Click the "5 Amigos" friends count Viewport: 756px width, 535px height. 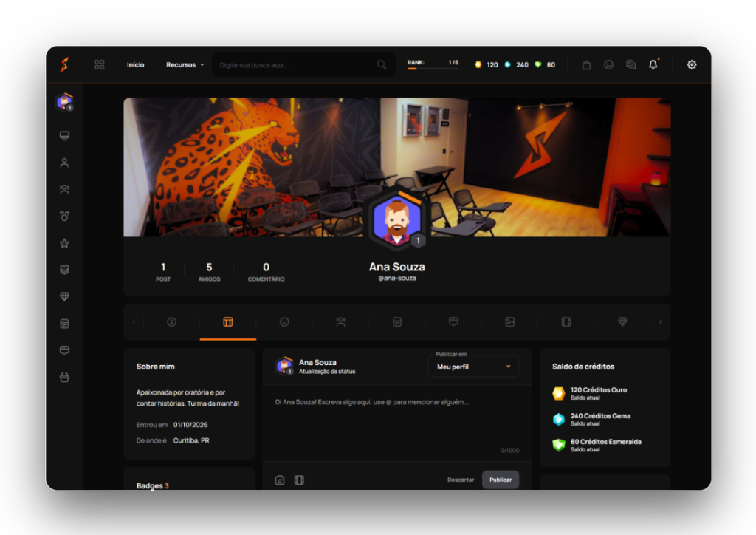tap(209, 272)
